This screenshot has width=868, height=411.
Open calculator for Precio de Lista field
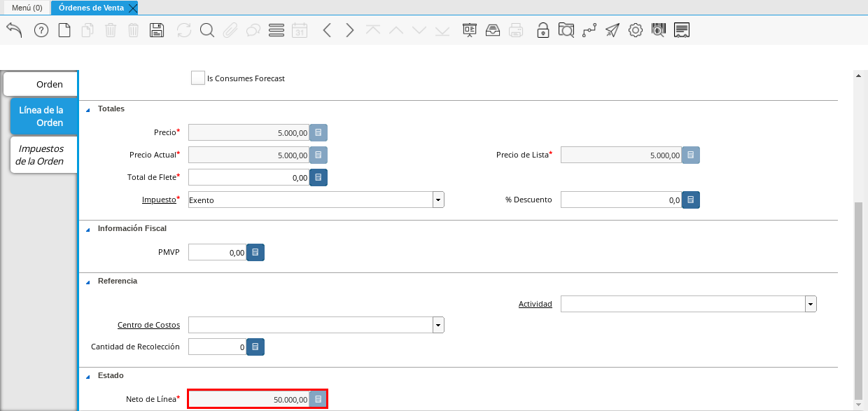point(691,155)
